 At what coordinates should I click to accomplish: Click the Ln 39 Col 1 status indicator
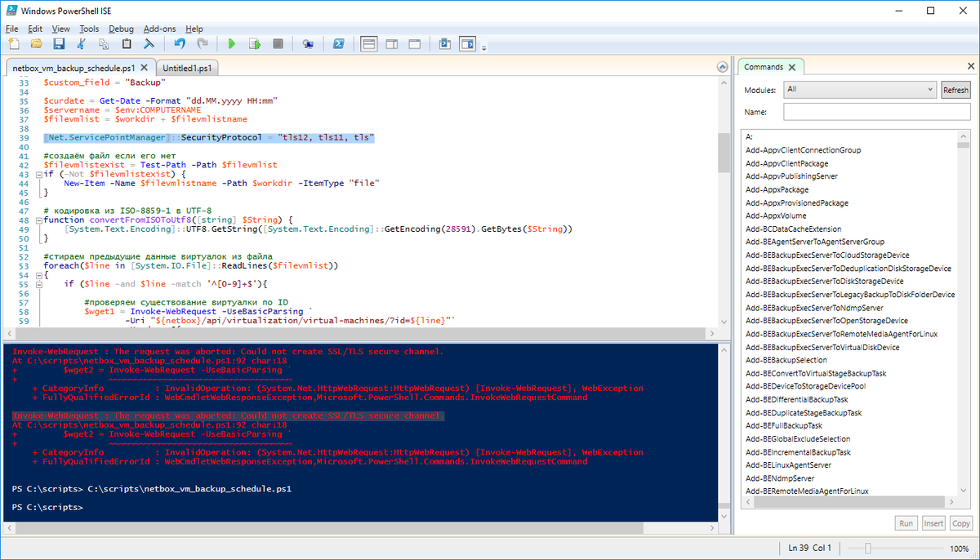810,549
